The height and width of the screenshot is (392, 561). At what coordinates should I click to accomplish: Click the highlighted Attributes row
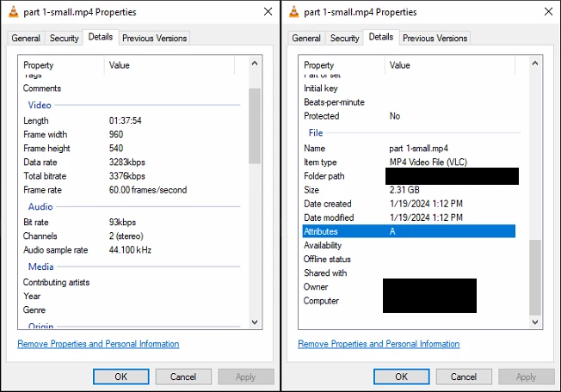409,231
